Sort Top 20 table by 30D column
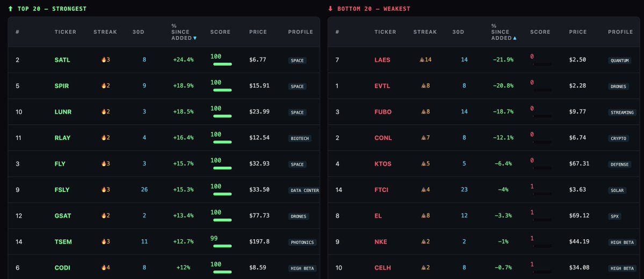The width and height of the screenshot is (644, 279). (x=138, y=32)
